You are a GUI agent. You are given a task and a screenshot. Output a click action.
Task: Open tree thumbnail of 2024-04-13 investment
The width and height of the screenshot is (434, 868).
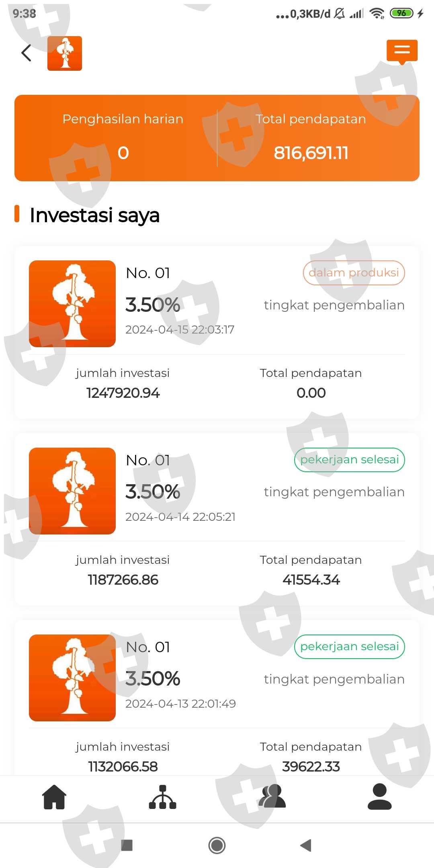(72, 678)
